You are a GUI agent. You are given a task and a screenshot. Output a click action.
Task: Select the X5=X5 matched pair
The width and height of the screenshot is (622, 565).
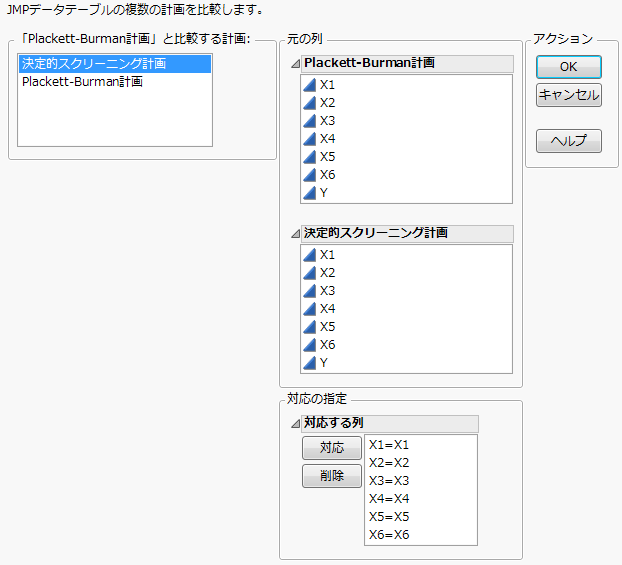(389, 517)
